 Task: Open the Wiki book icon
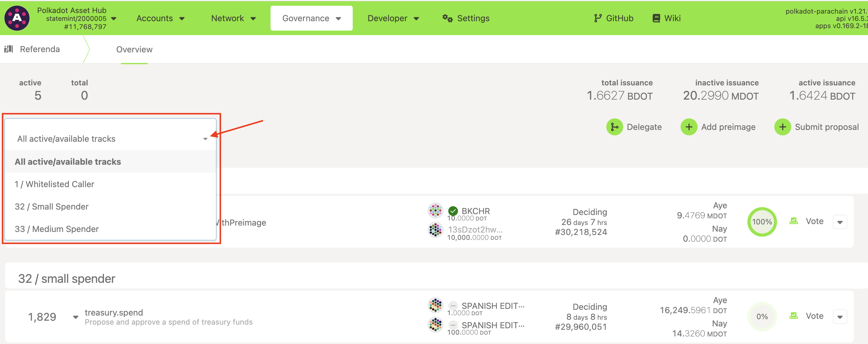click(656, 18)
